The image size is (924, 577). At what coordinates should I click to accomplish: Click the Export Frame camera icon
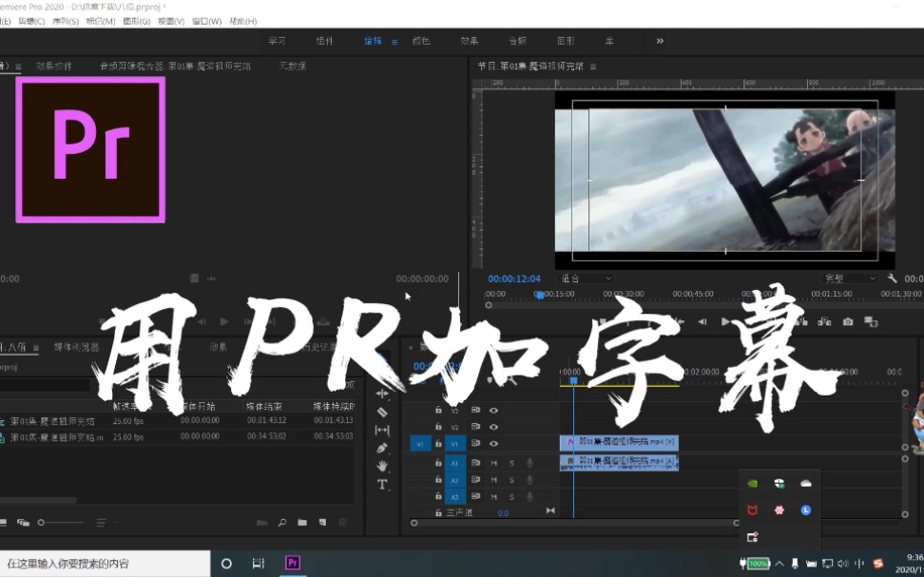click(x=848, y=321)
